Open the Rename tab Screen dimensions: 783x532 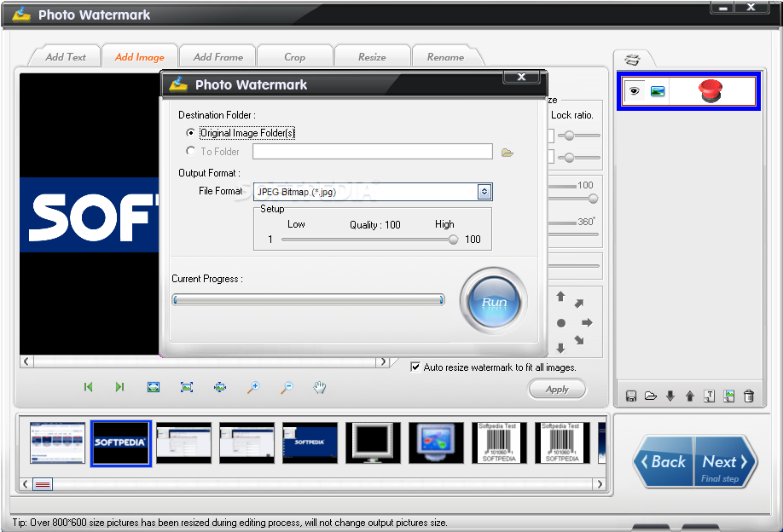(445, 57)
